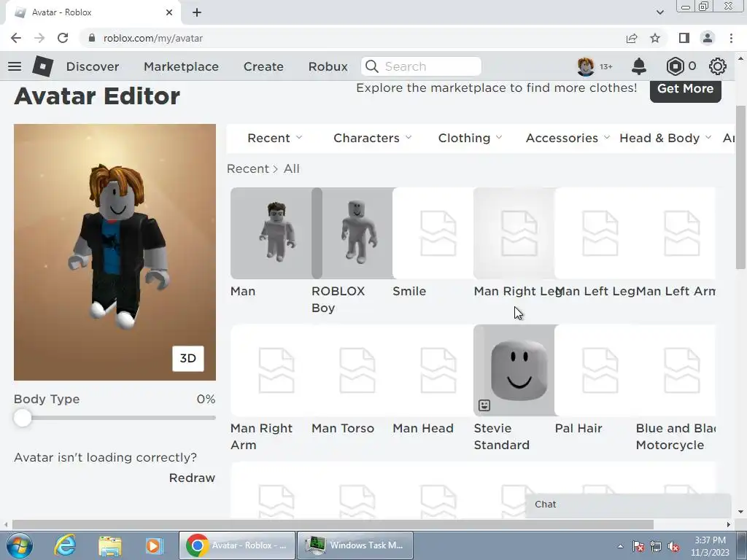Click the volume muted tray icon
Image resolution: width=747 pixels, height=560 pixels.
pos(673,547)
